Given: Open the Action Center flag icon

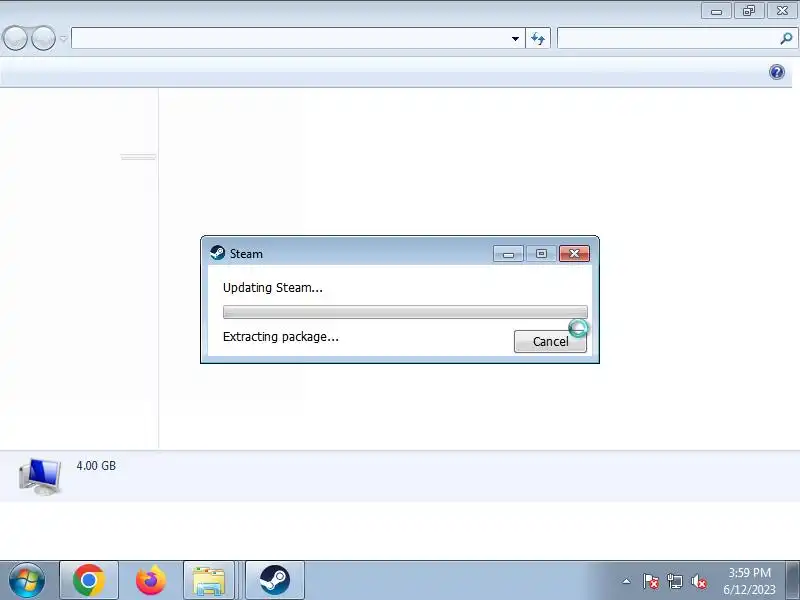Looking at the screenshot, I should coord(651,581).
